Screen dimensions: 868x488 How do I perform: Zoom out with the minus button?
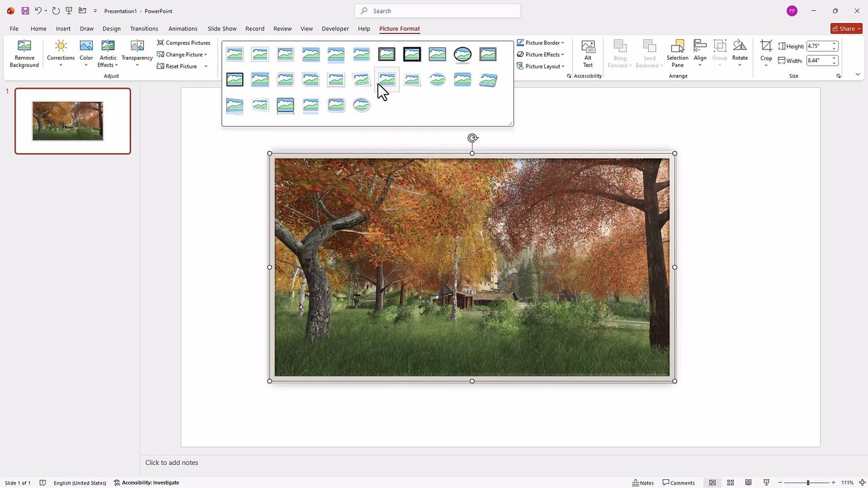(x=780, y=483)
